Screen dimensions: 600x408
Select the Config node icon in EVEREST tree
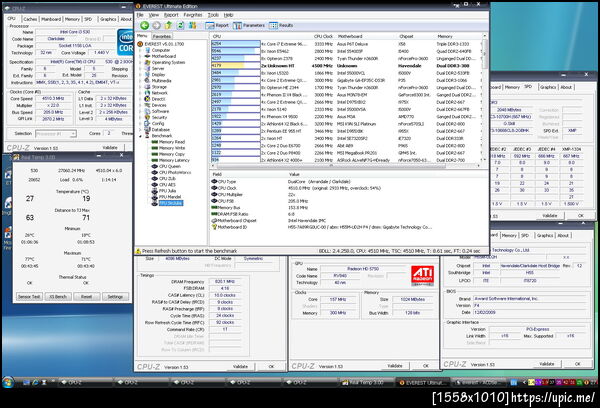tap(147, 124)
